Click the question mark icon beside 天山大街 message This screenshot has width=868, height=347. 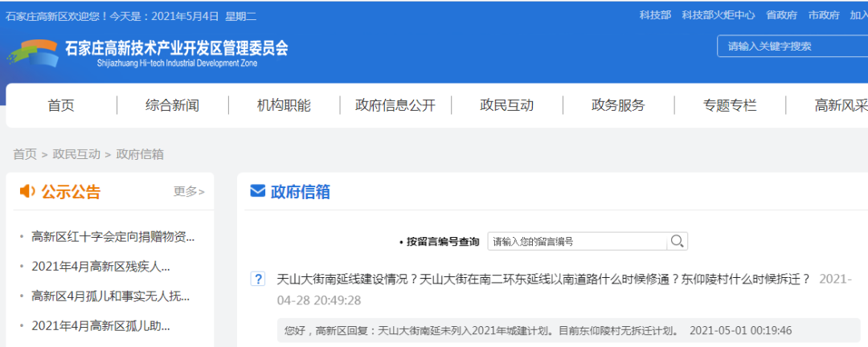click(257, 279)
